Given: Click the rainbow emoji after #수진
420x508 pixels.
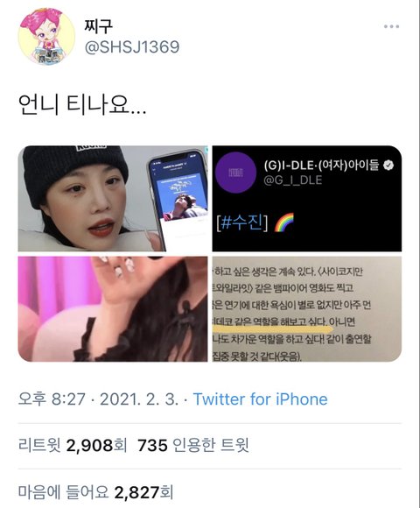Looking at the screenshot, I should [283, 222].
